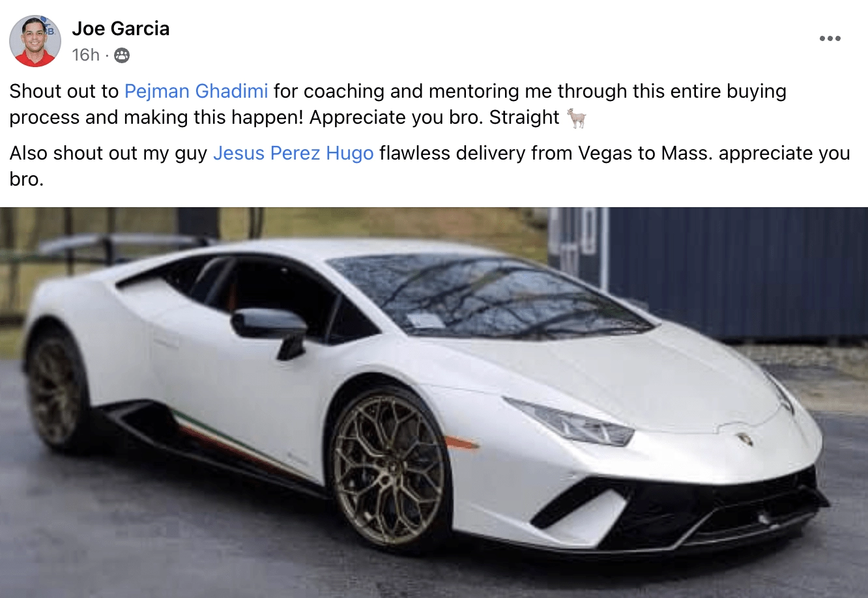Viewport: 868px width, 598px height.
Task: Click the Joe Garcia author name
Action: [121, 29]
